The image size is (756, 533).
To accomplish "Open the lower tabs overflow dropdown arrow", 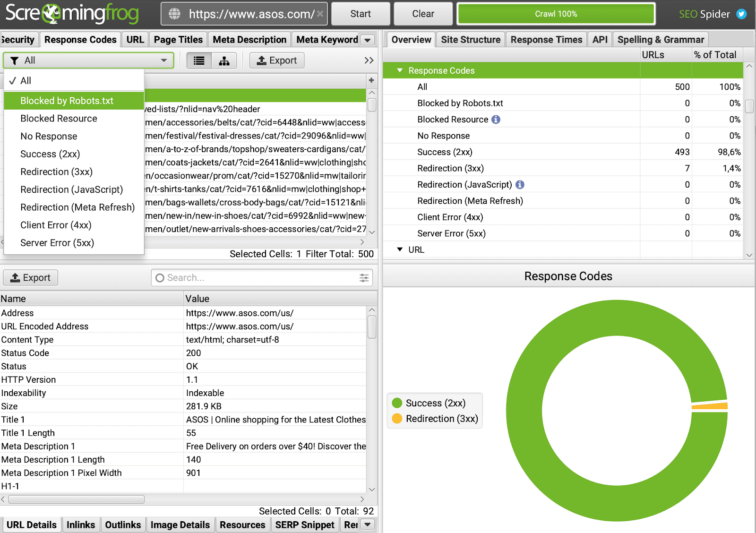I will pos(368,524).
